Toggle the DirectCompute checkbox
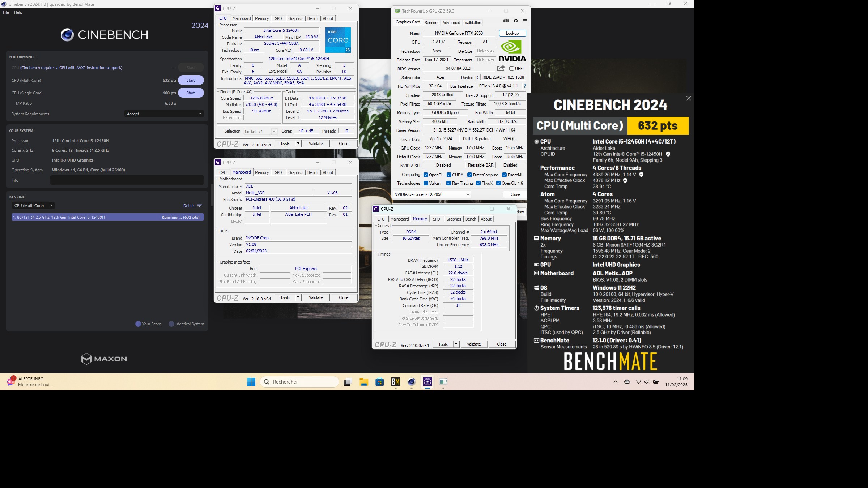 tap(469, 175)
